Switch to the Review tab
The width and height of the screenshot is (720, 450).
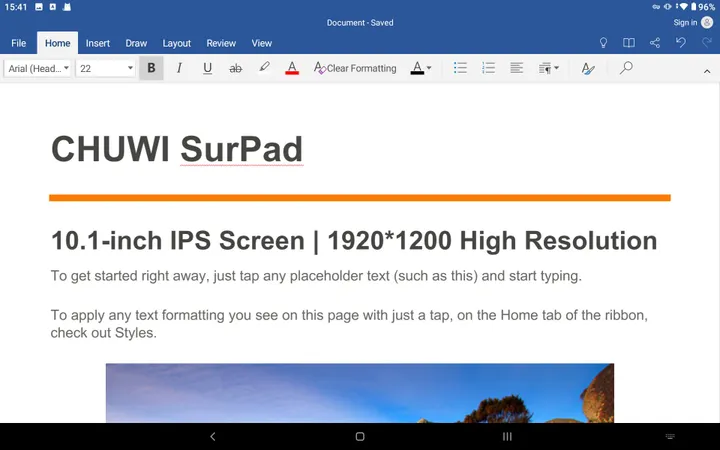click(221, 43)
